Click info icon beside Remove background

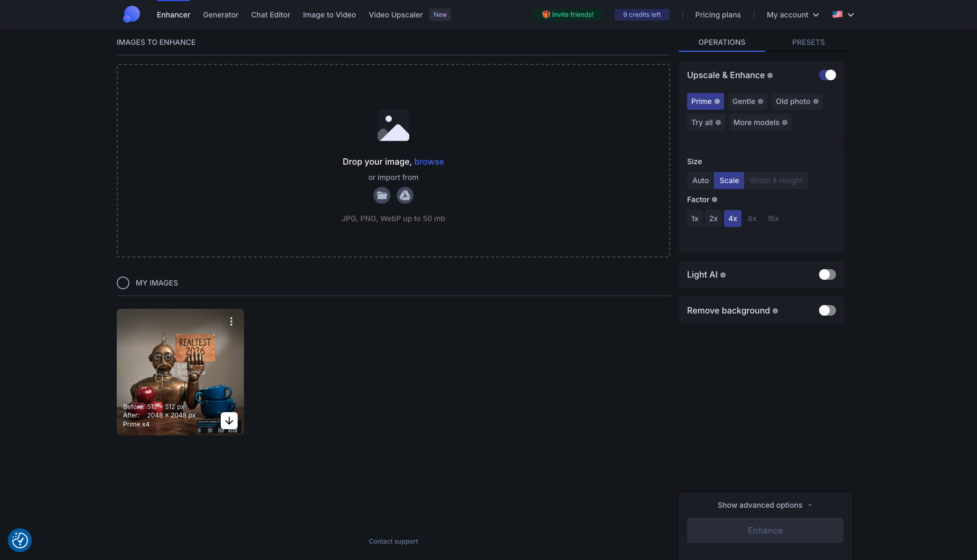(x=775, y=311)
